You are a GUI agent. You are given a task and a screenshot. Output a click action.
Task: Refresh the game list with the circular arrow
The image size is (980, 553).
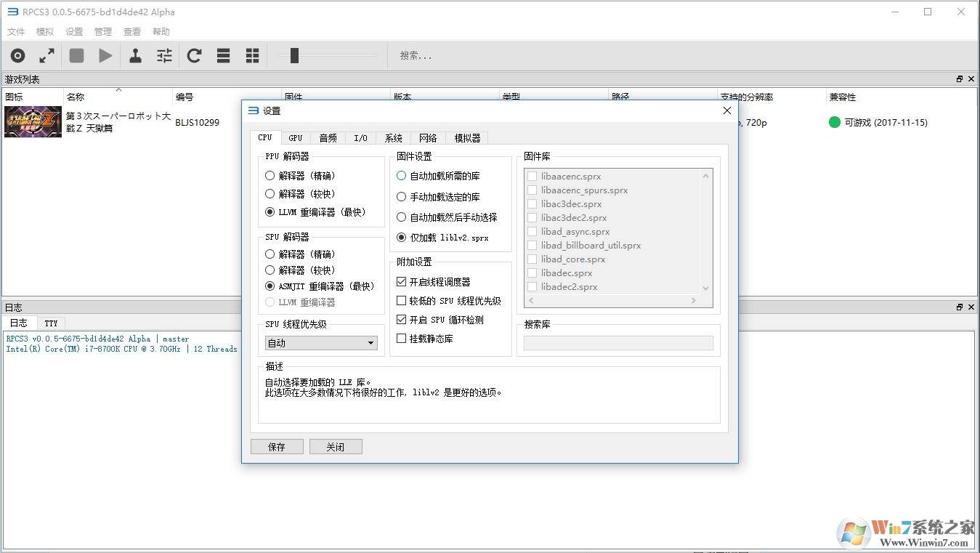[193, 55]
